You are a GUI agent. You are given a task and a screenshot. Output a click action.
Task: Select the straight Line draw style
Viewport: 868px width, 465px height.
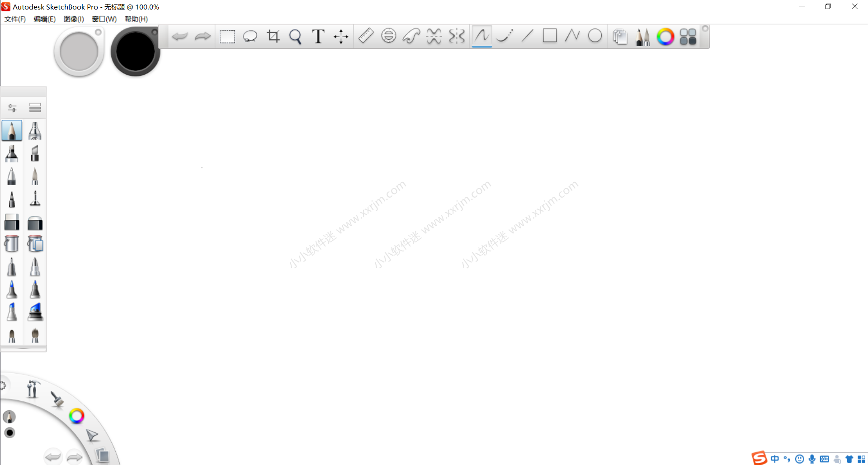click(527, 36)
